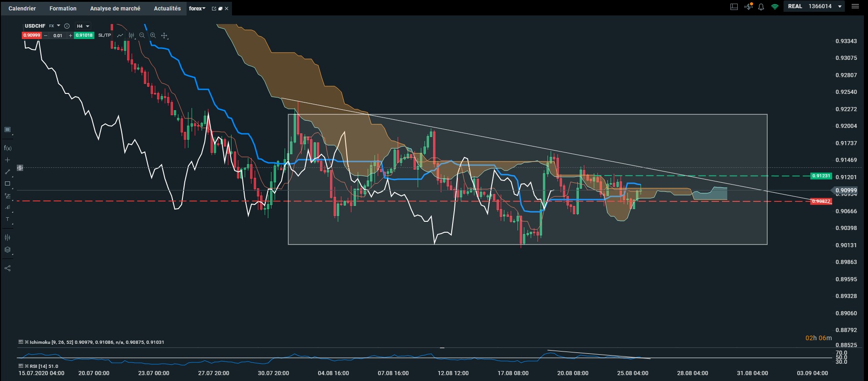This screenshot has width=868, height=381.
Task: Select the trend line drawing tool
Action: coord(7,172)
